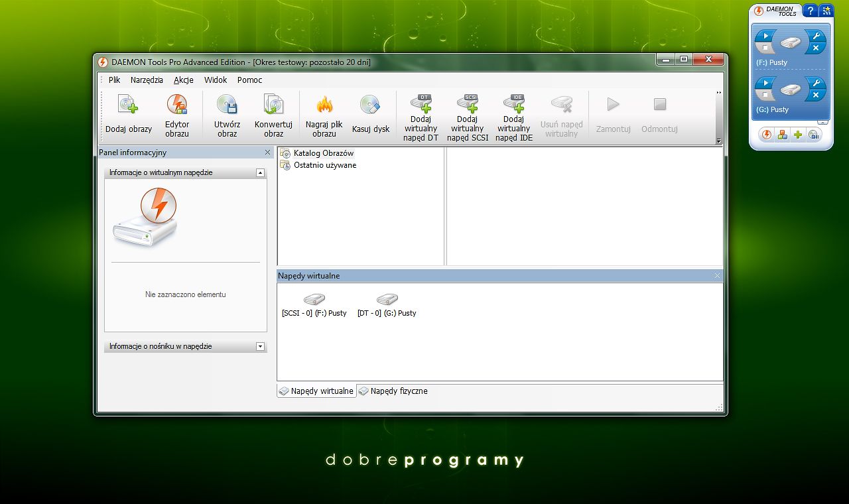Open wrench settings for gadget drive F:
849x504 pixels.
tap(816, 36)
